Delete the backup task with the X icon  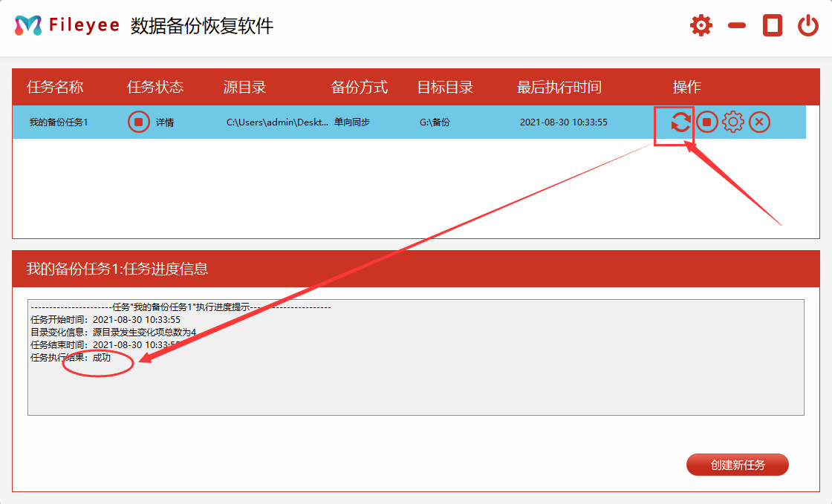coord(759,122)
